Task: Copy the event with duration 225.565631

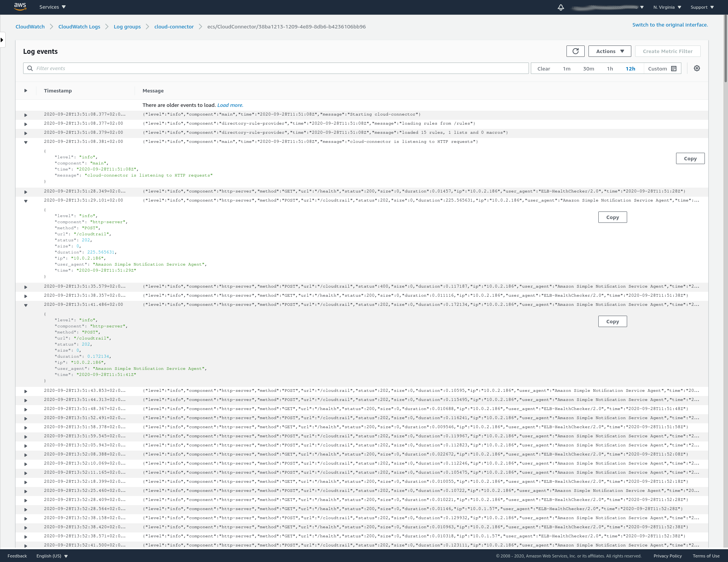Action: [x=612, y=217]
